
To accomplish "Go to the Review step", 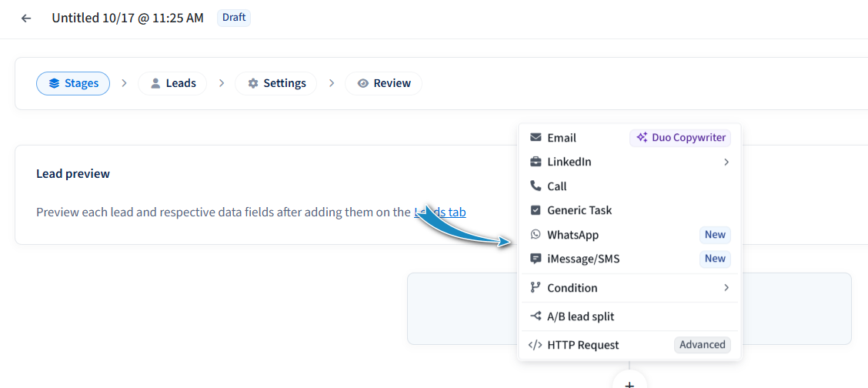I will 383,83.
